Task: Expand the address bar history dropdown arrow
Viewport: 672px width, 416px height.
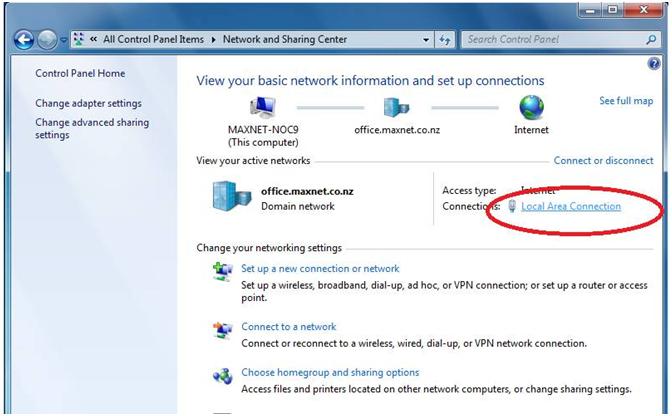Action: click(x=427, y=40)
